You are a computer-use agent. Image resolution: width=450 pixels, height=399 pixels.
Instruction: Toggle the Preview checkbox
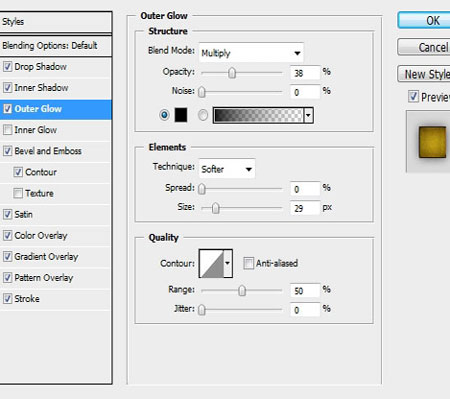click(x=413, y=96)
